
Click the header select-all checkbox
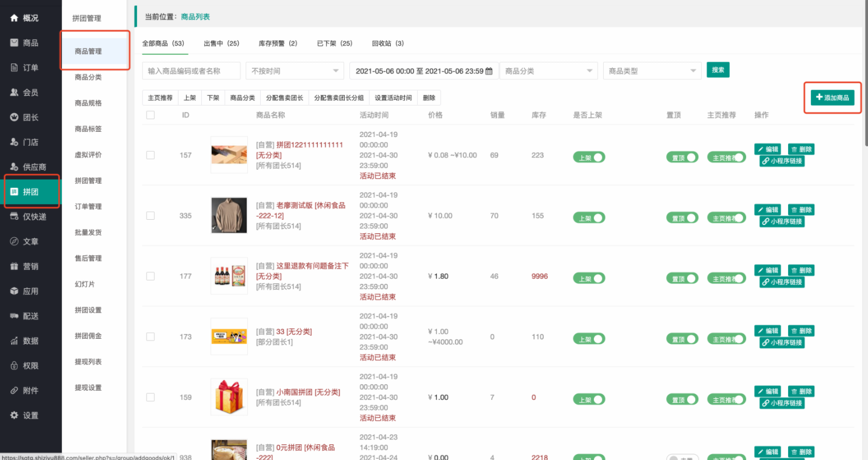pos(150,115)
